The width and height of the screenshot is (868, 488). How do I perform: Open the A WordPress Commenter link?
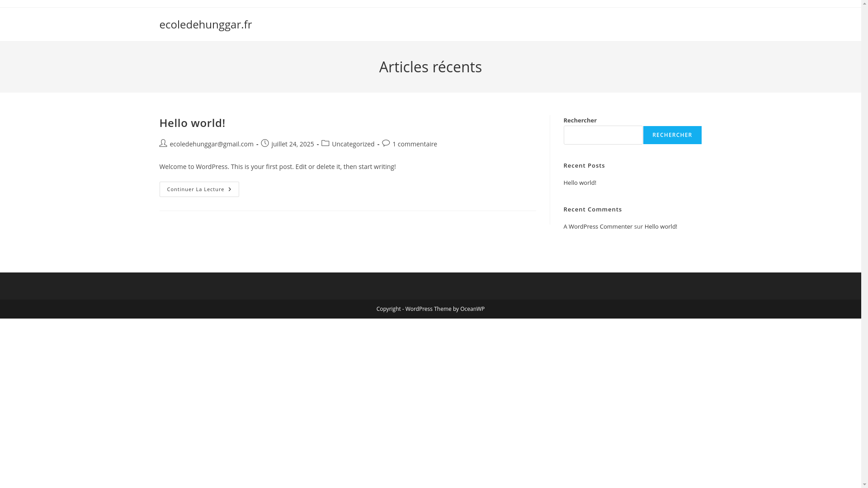[598, 226]
